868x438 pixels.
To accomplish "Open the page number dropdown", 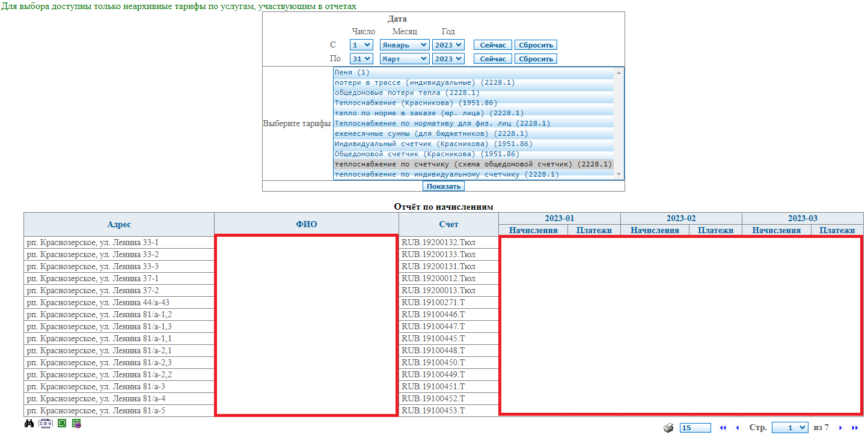I will pos(790,428).
